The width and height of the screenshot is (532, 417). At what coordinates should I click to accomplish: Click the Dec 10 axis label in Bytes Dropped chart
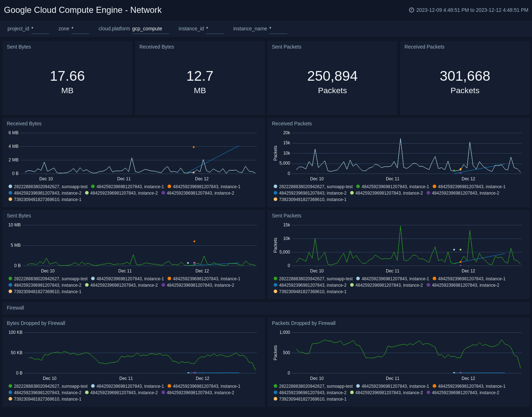tap(50, 378)
